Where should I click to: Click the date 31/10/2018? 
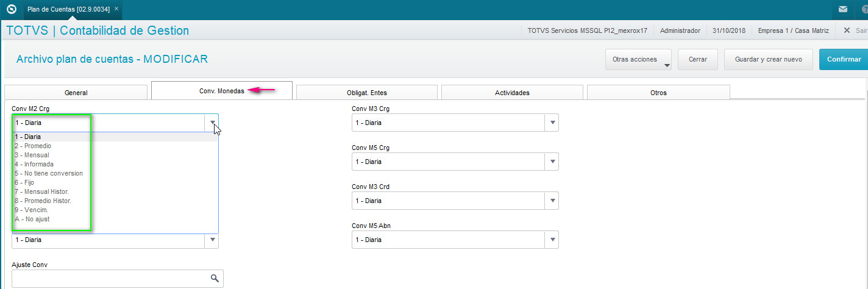728,30
